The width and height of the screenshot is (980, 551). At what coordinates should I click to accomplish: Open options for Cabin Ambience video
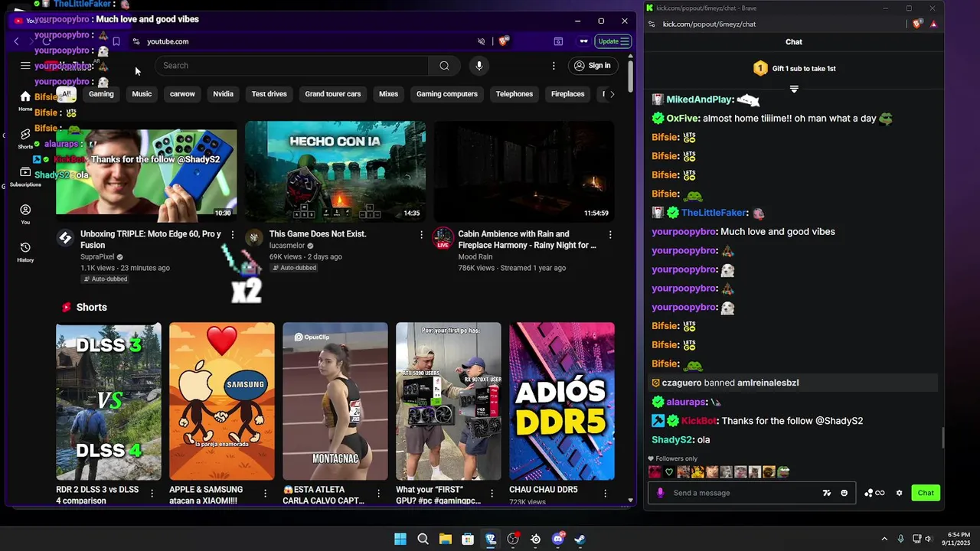pos(610,235)
